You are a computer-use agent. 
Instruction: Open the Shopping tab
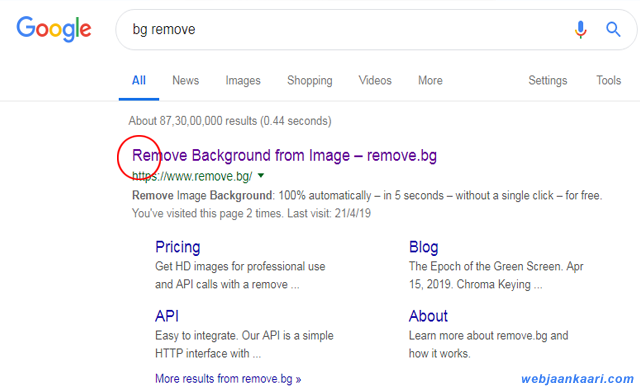tap(310, 81)
